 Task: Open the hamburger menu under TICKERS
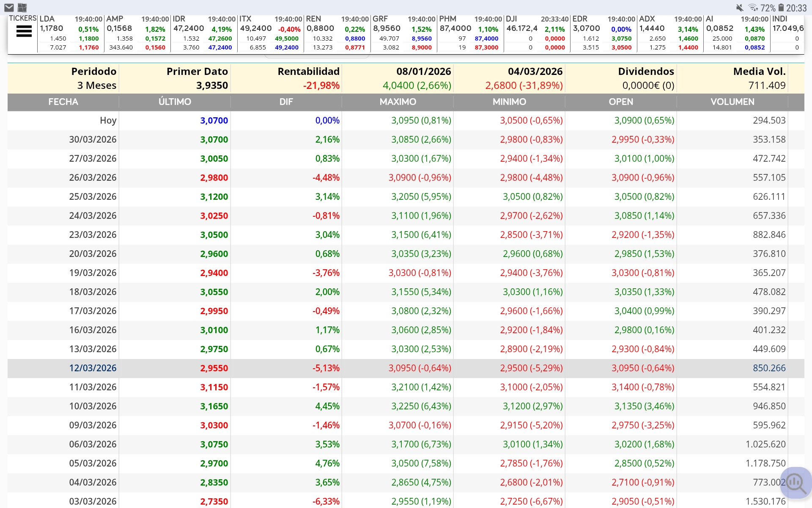tap(24, 31)
